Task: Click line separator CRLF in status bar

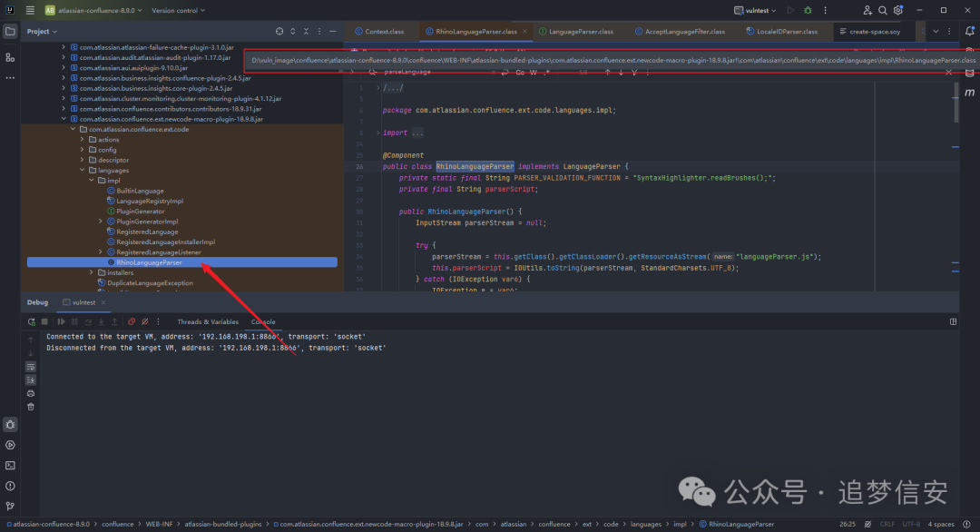Action: (887, 525)
